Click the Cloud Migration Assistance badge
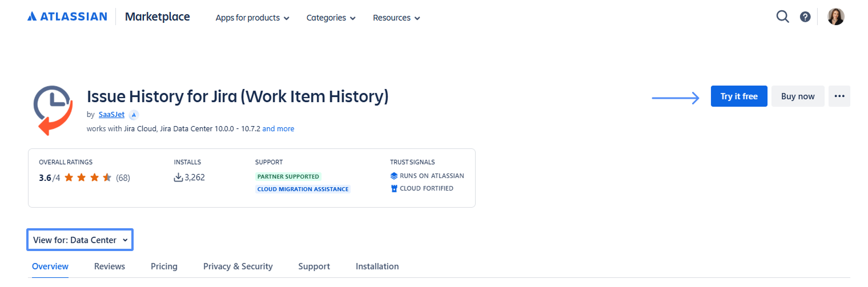 (x=303, y=189)
